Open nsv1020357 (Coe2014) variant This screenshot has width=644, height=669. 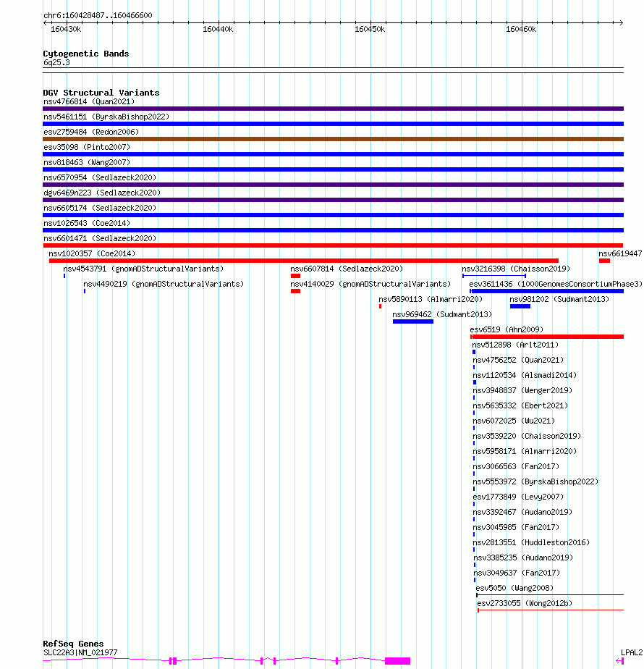[x=92, y=253]
